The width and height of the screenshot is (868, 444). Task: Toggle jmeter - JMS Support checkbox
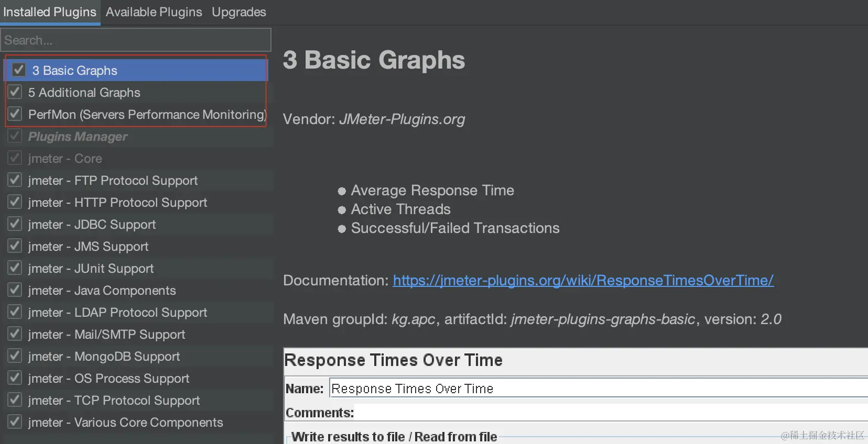(x=15, y=246)
